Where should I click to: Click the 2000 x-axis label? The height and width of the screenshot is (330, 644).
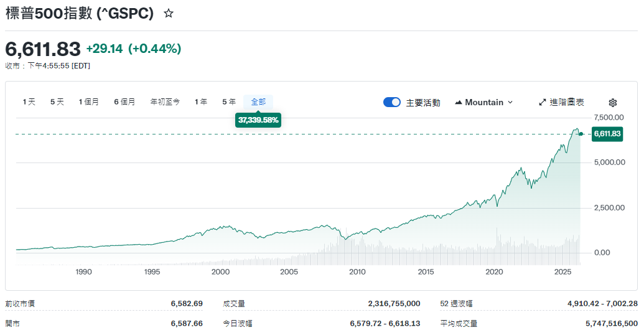click(220, 271)
